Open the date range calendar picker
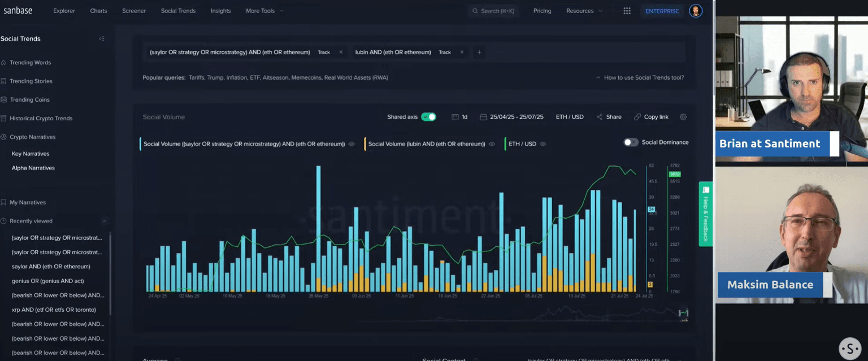868x361 pixels. [x=511, y=117]
